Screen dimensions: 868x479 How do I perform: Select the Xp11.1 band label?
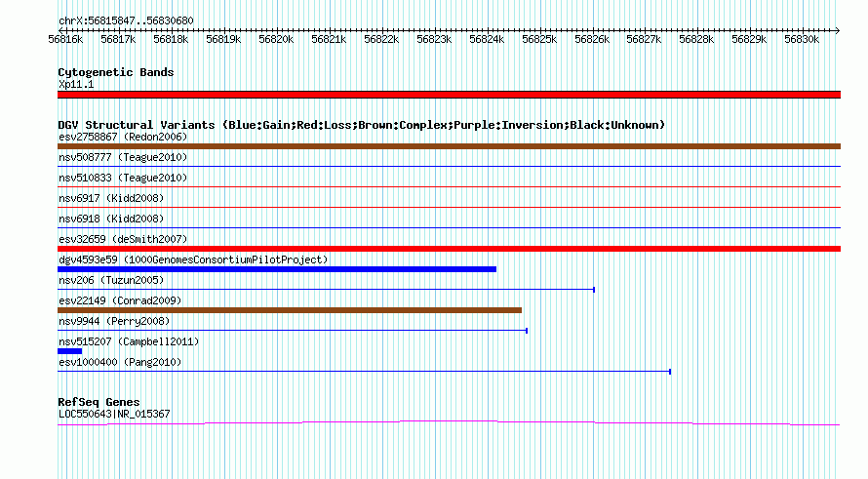click(x=76, y=84)
